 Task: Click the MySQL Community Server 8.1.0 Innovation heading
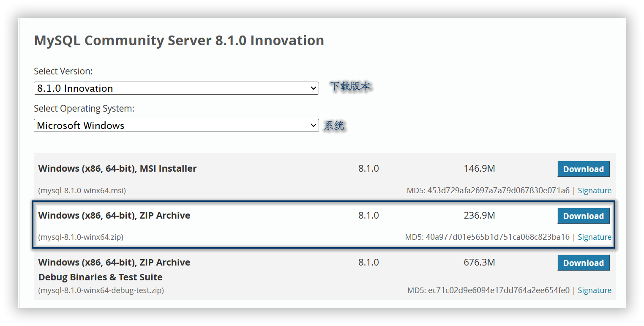click(x=179, y=41)
